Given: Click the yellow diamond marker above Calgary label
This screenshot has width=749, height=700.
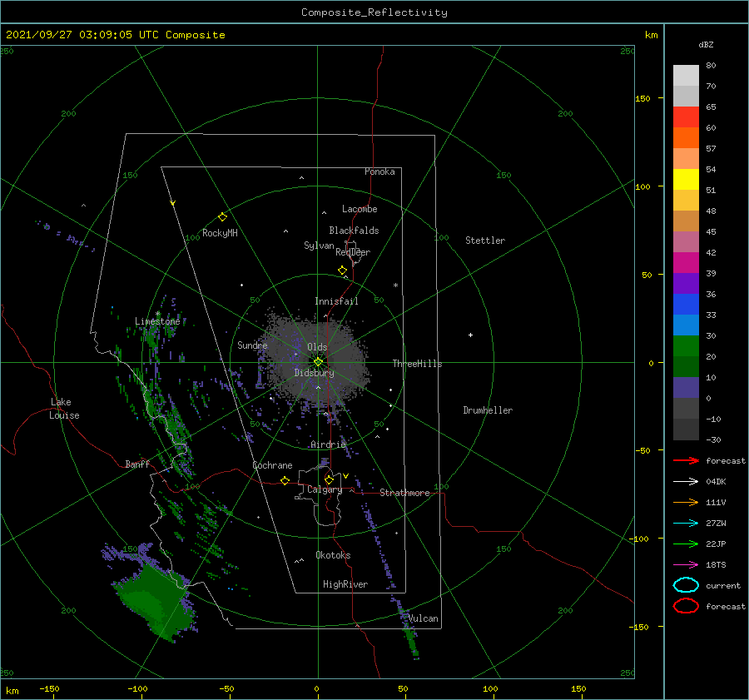Looking at the screenshot, I should [x=329, y=479].
